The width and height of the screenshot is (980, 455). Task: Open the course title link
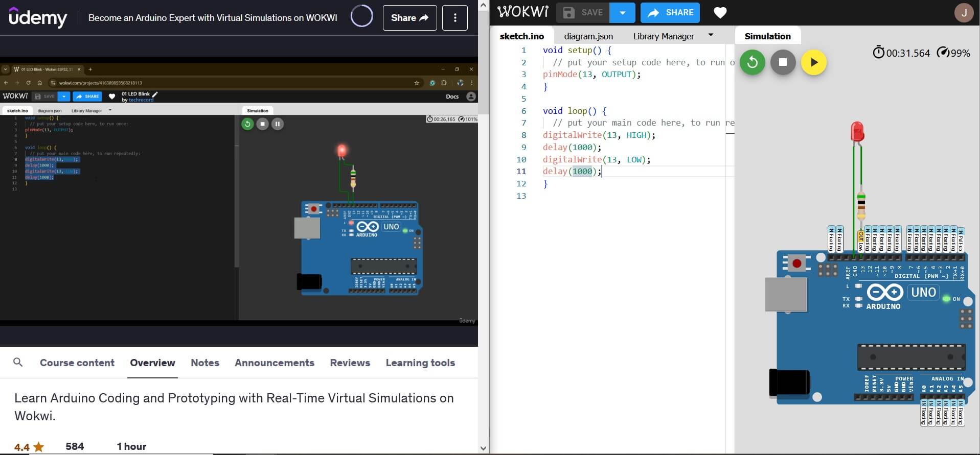pyautogui.click(x=213, y=18)
